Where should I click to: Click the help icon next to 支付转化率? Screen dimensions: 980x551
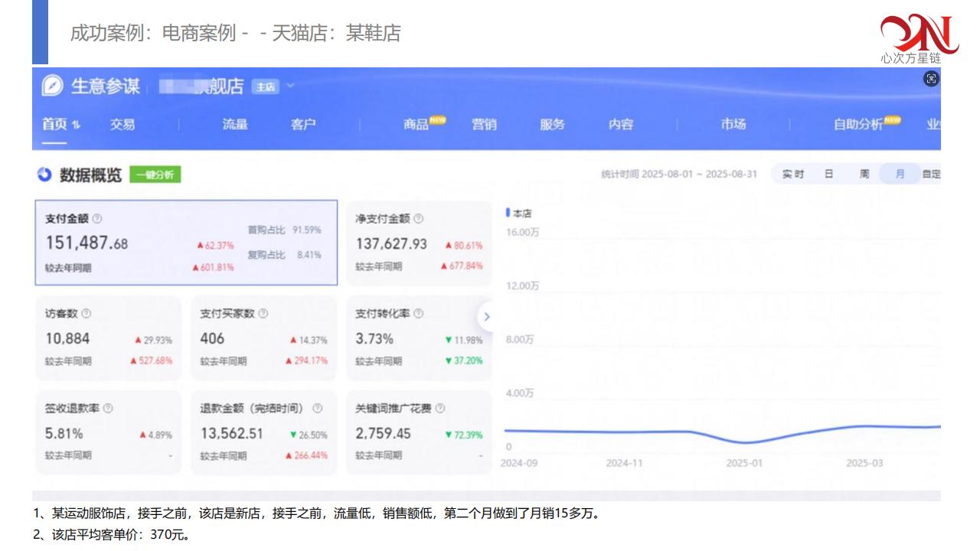[418, 314]
